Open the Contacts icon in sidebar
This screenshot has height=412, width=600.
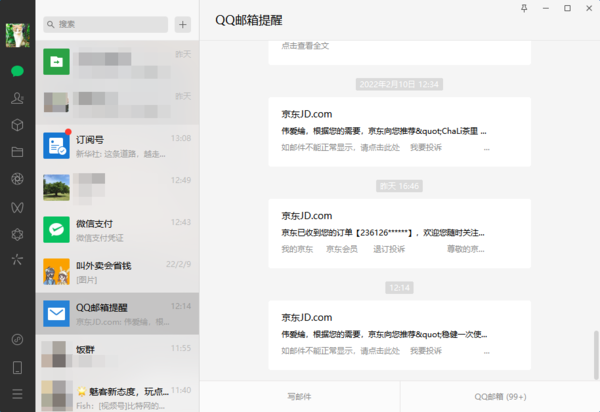pyautogui.click(x=17, y=98)
